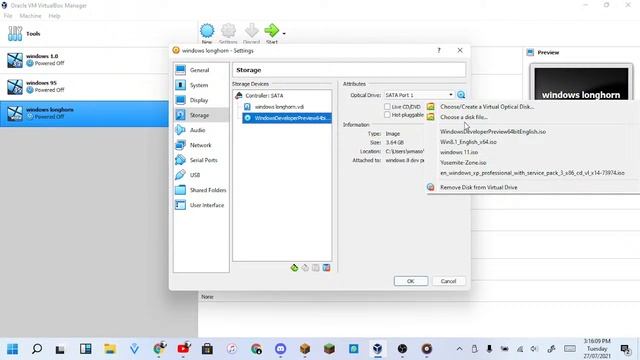
Task: Pick Win8.1_English_x64.iso from recent list
Action: coord(468,142)
